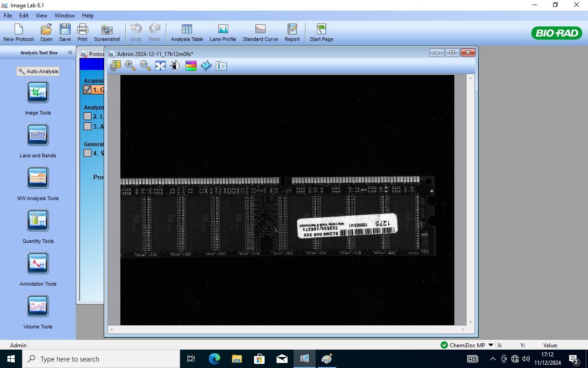Enable protocol step 4 checkbox
This screenshot has width=588, height=368.
click(x=87, y=153)
